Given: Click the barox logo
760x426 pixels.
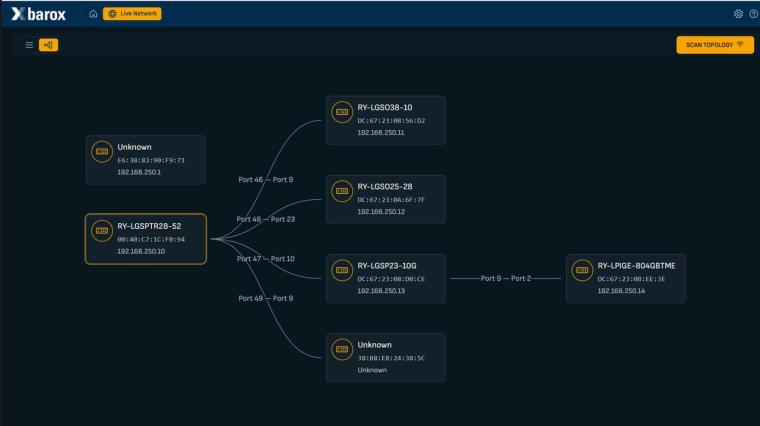Looking at the screenshot, I should (x=38, y=14).
